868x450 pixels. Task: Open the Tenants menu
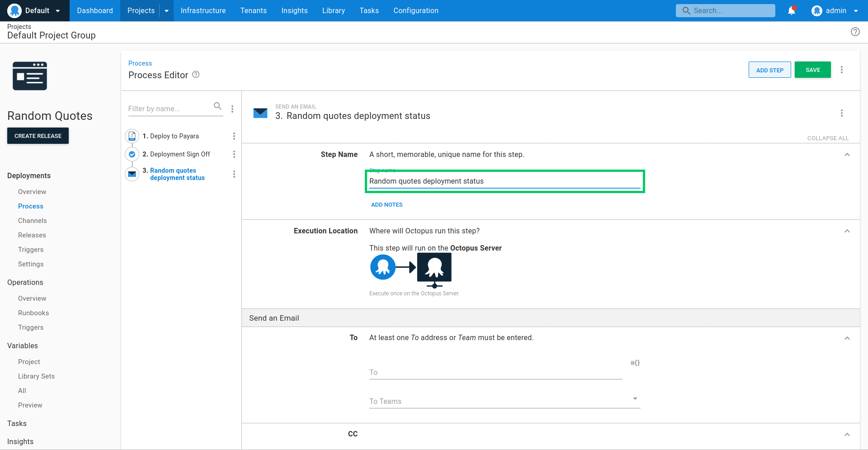[x=254, y=10]
